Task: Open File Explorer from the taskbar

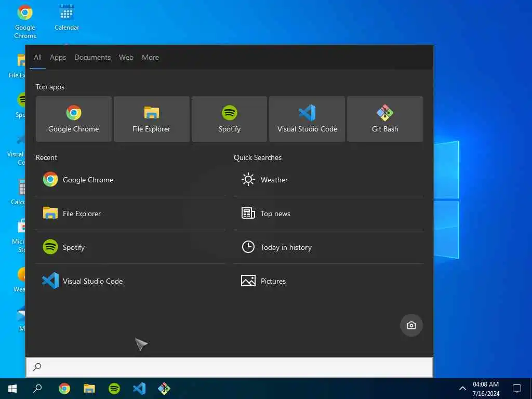Action: click(89, 389)
